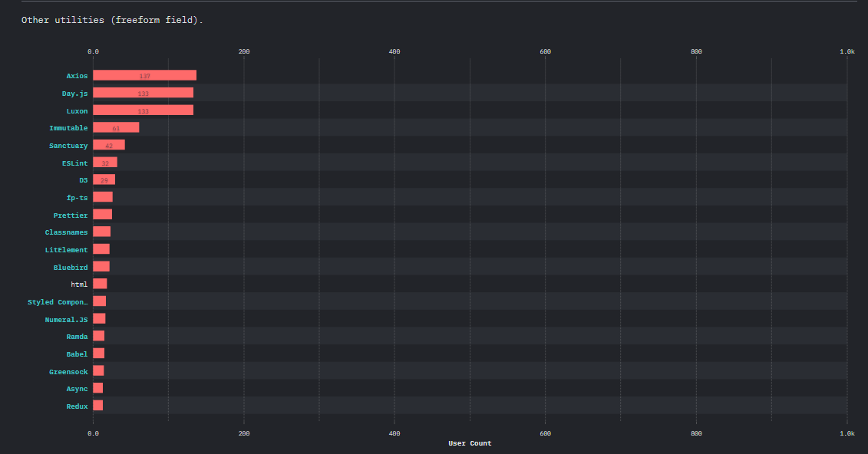Open the fp-ts label link
This screenshot has height=454, width=868.
point(77,197)
